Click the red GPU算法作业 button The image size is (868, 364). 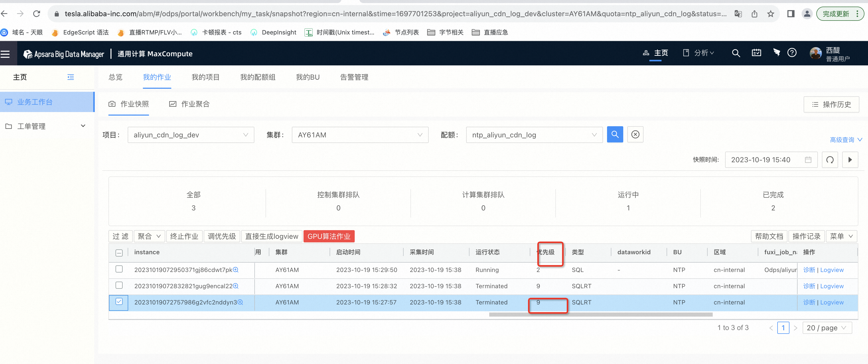pyautogui.click(x=329, y=236)
